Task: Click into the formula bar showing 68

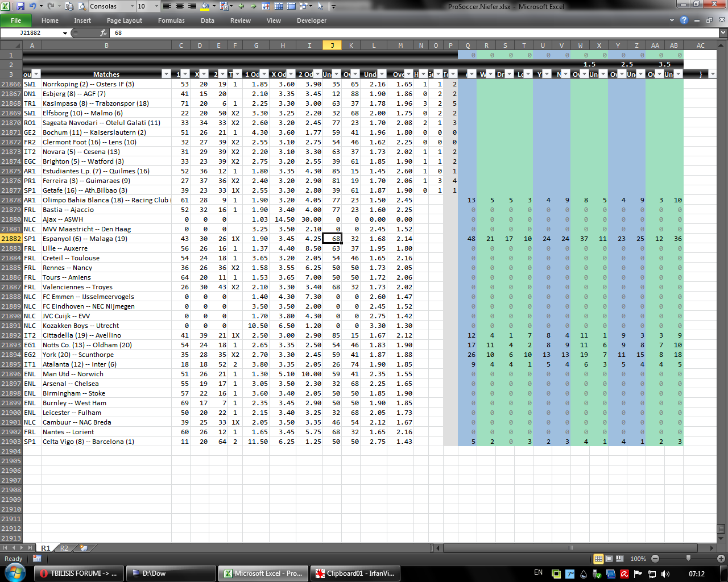Action: (x=415, y=33)
